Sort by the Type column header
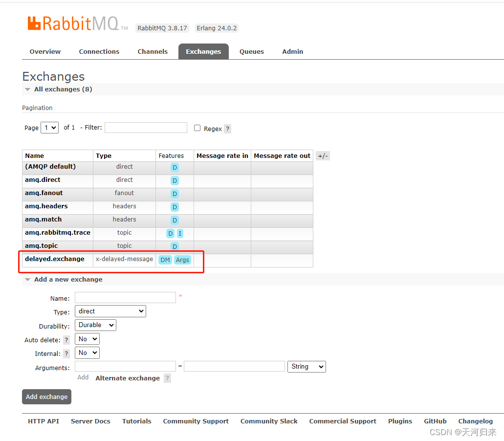The width and height of the screenshot is (504, 441). coord(104,156)
